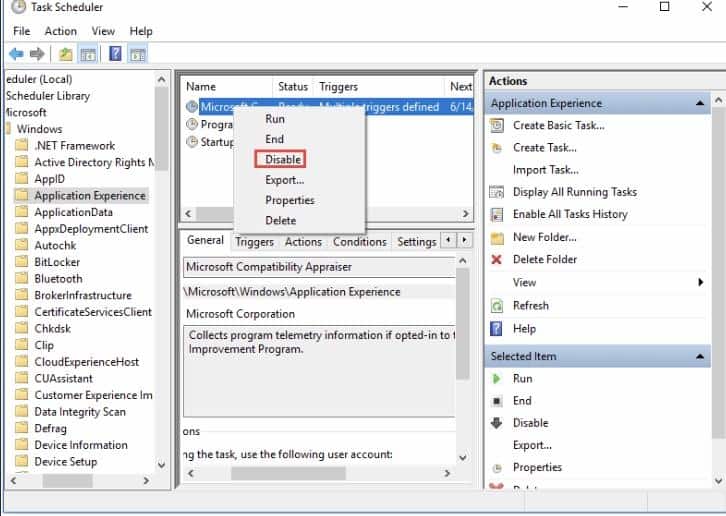Click Create Basic Task... link text
Viewport: 726px width, 516px height.
558,126
